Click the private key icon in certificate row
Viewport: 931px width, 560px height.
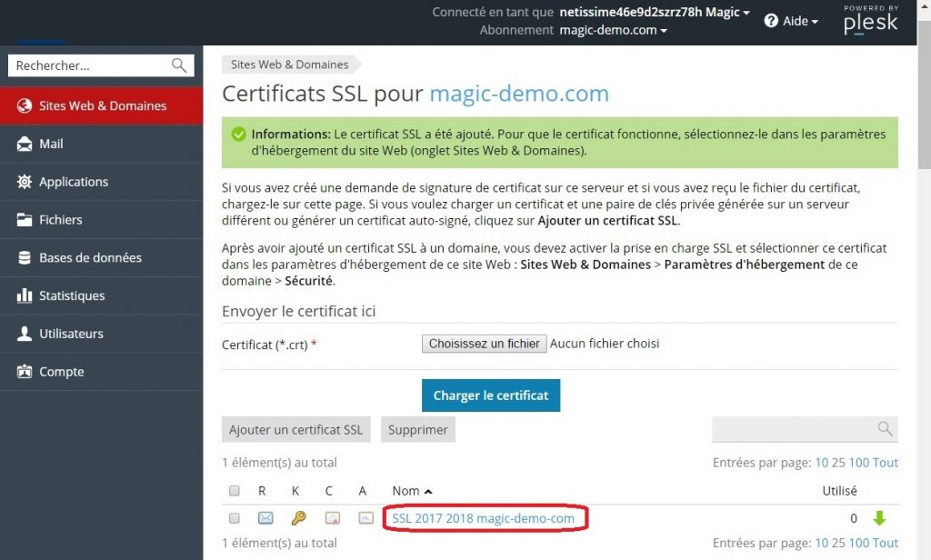298,518
